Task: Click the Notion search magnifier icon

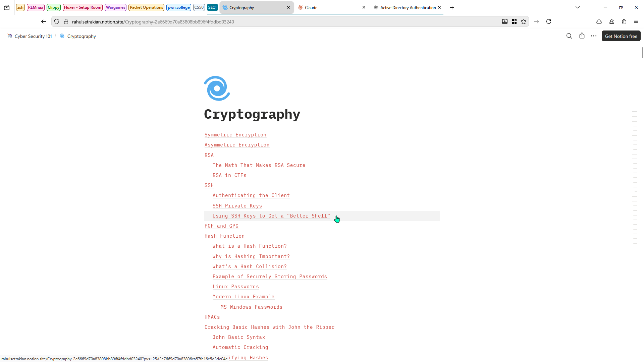Action: (569, 36)
